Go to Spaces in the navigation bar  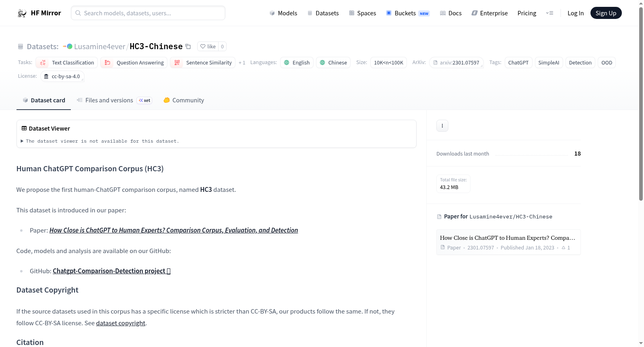[363, 13]
